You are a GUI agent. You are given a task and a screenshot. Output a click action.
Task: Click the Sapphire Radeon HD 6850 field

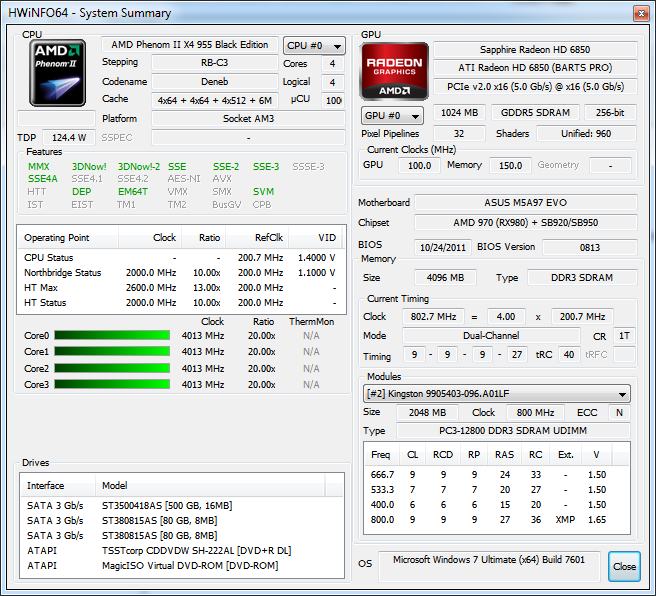(x=535, y=50)
